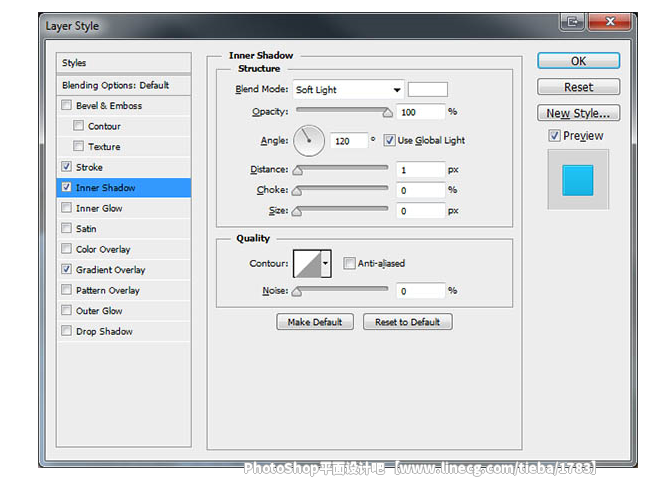Image resolution: width=652 pixels, height=487 pixels.
Task: Click Reset to Default button
Action: 408,322
